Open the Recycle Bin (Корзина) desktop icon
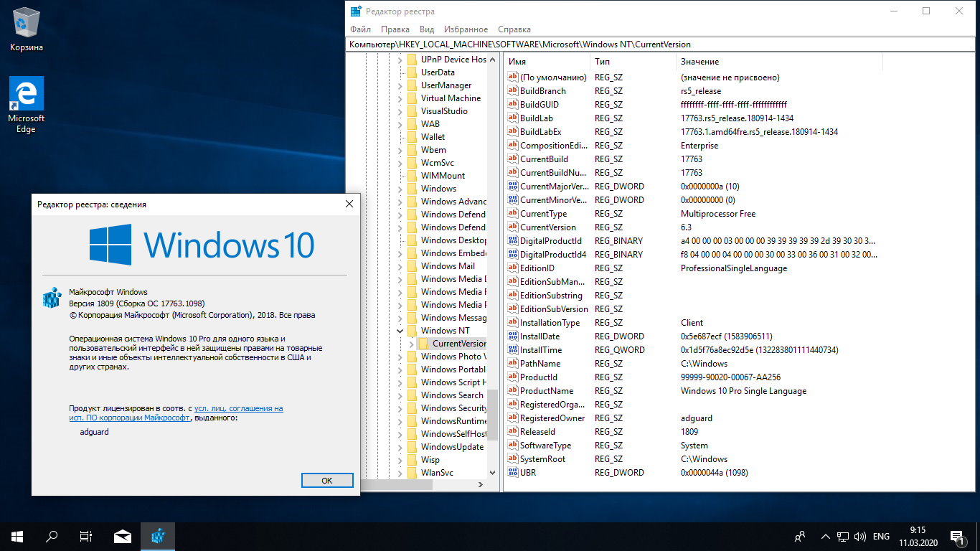The height and width of the screenshot is (551, 980). tap(26, 29)
